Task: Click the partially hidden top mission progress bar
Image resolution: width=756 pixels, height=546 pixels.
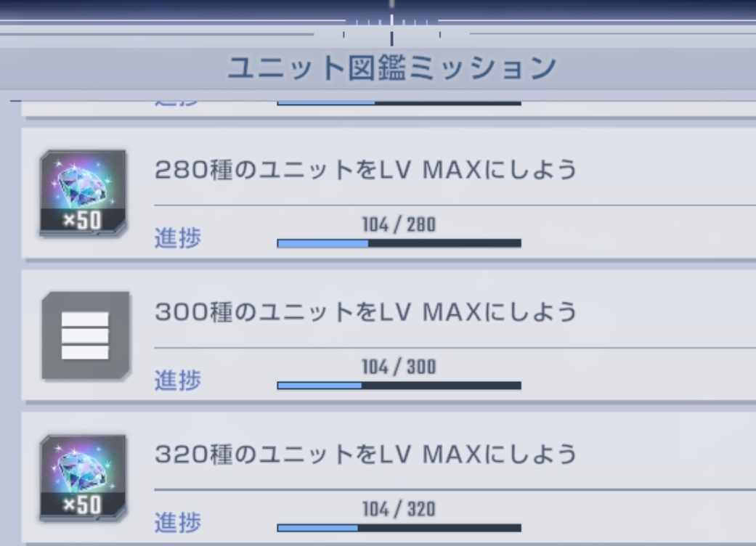Action: (399, 102)
